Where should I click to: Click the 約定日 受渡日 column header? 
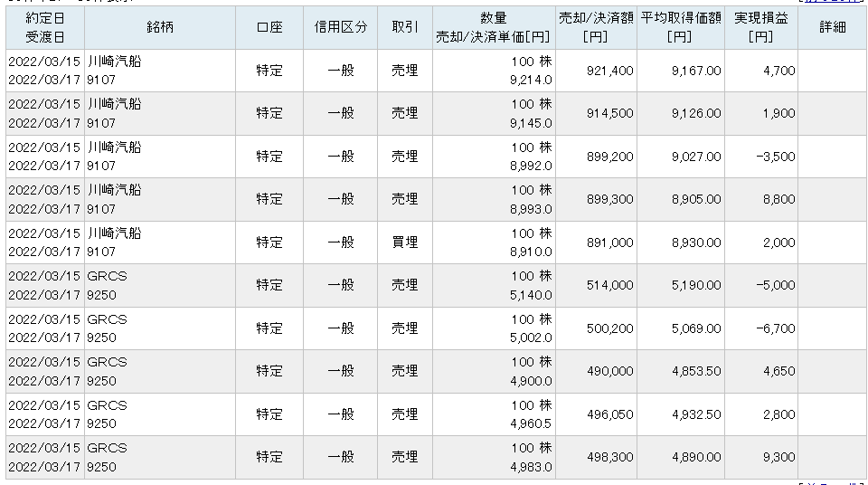tap(45, 28)
